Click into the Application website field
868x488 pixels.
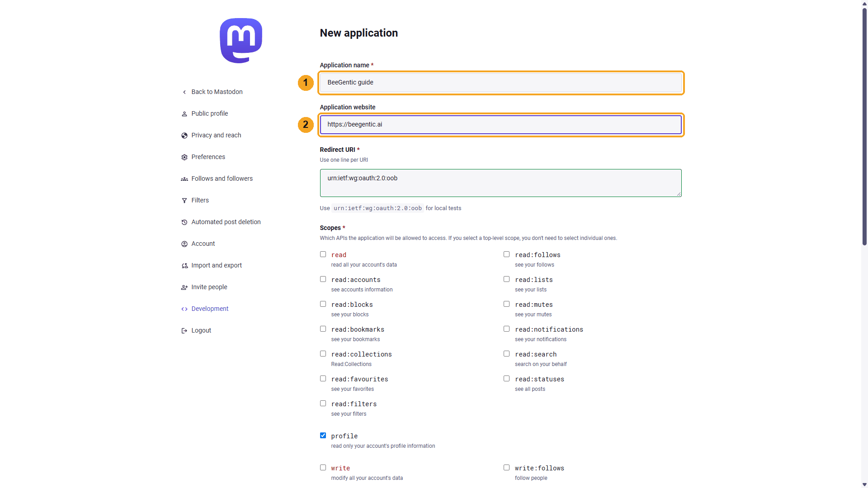[501, 125]
